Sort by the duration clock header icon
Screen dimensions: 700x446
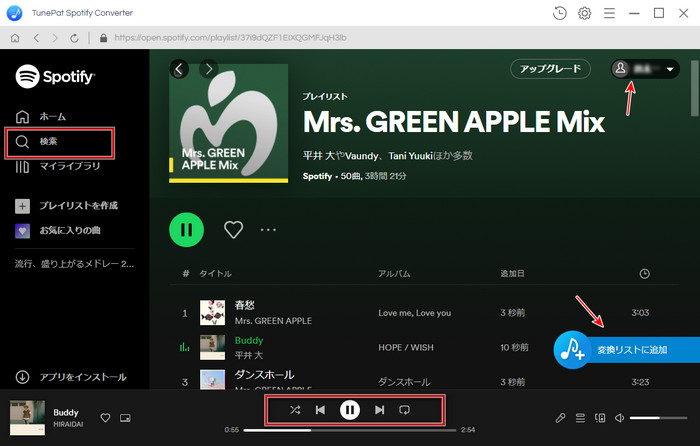coord(644,274)
